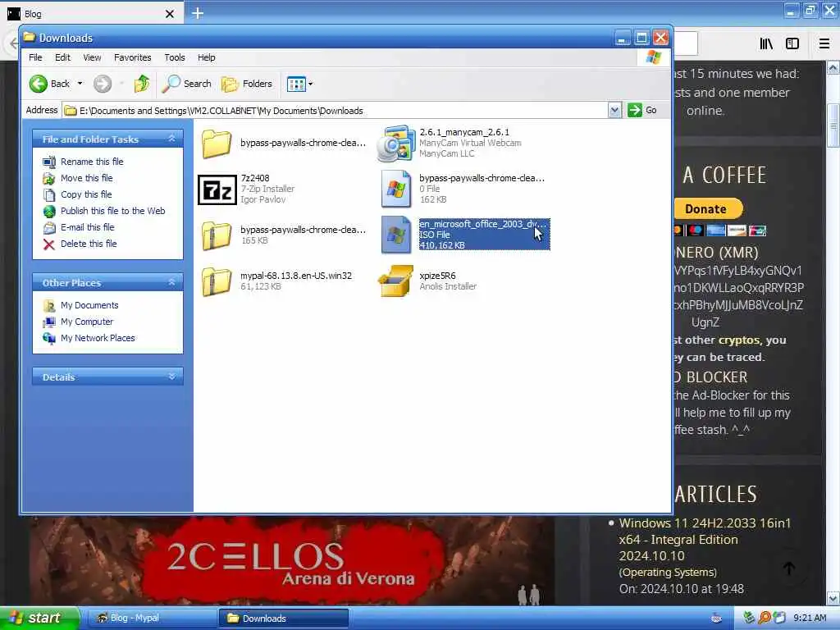The image size is (840, 630).
Task: Open the Views dropdown button
Action: (300, 84)
